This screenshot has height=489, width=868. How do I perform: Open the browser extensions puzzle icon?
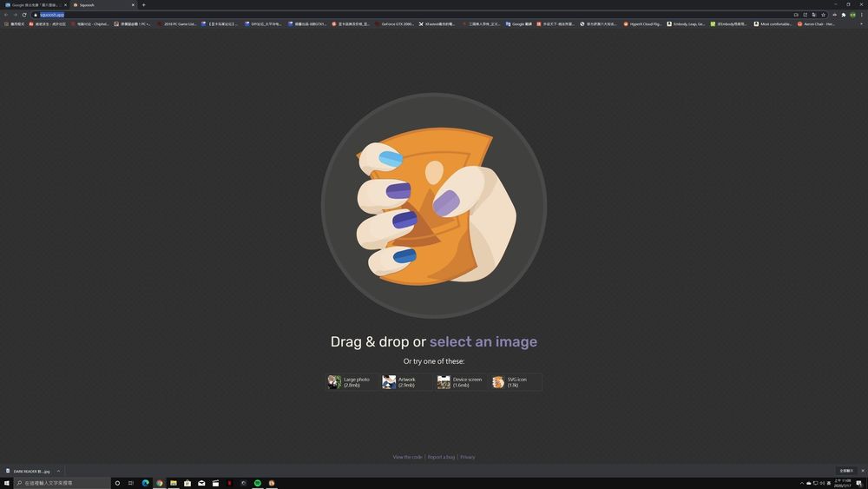coord(844,15)
